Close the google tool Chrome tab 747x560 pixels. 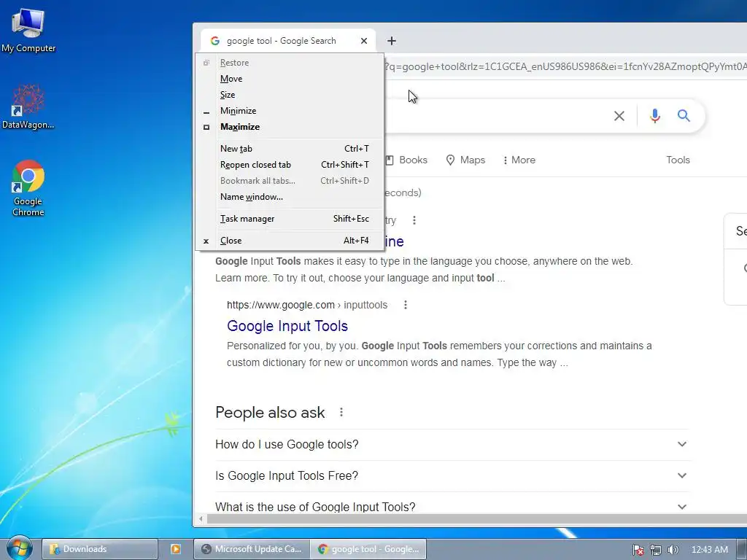[364, 41]
